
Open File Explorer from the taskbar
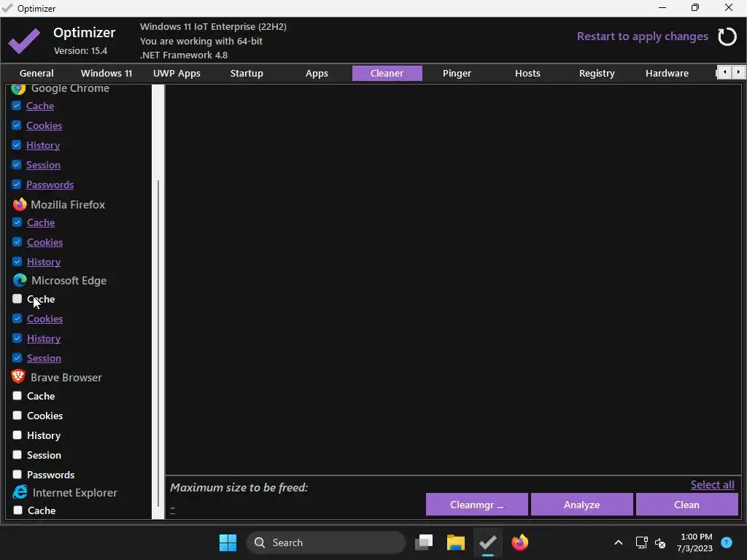coord(455,542)
